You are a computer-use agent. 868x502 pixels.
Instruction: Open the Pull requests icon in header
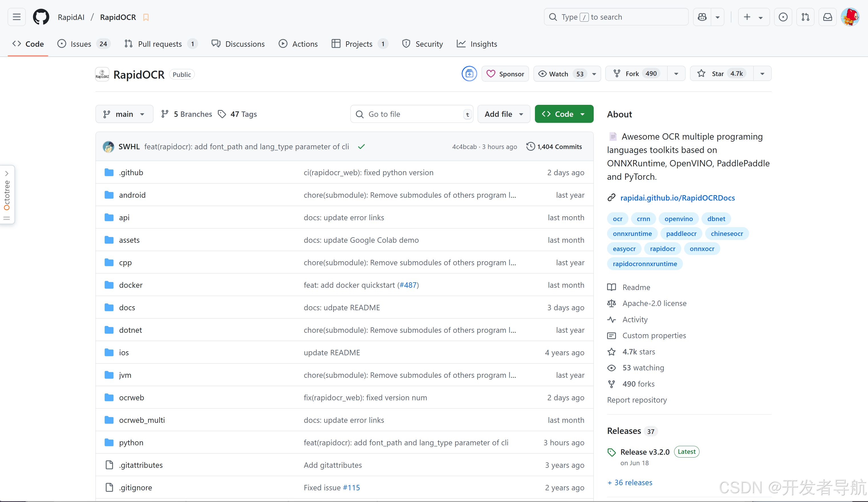(x=805, y=17)
